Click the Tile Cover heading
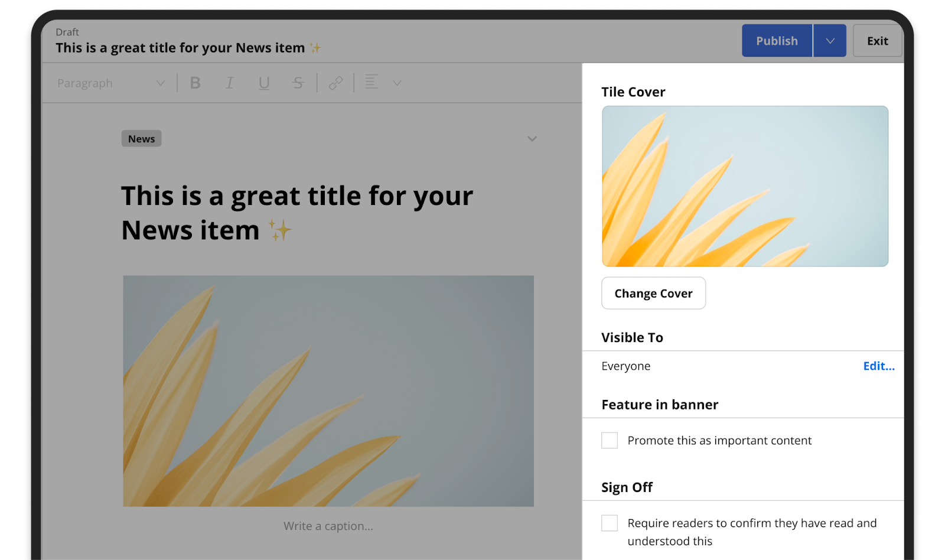This screenshot has width=945, height=560. point(633,92)
